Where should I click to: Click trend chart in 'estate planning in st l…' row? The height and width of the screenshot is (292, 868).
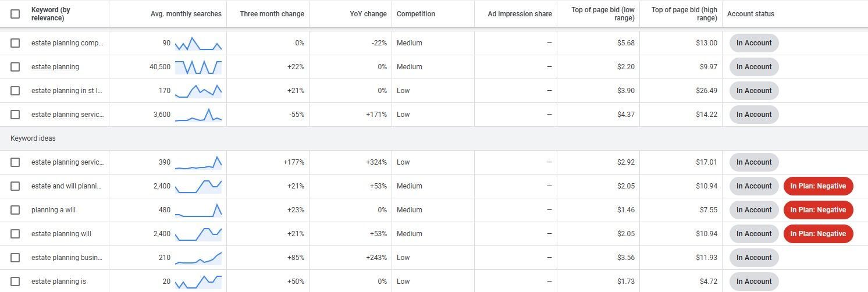(198, 91)
